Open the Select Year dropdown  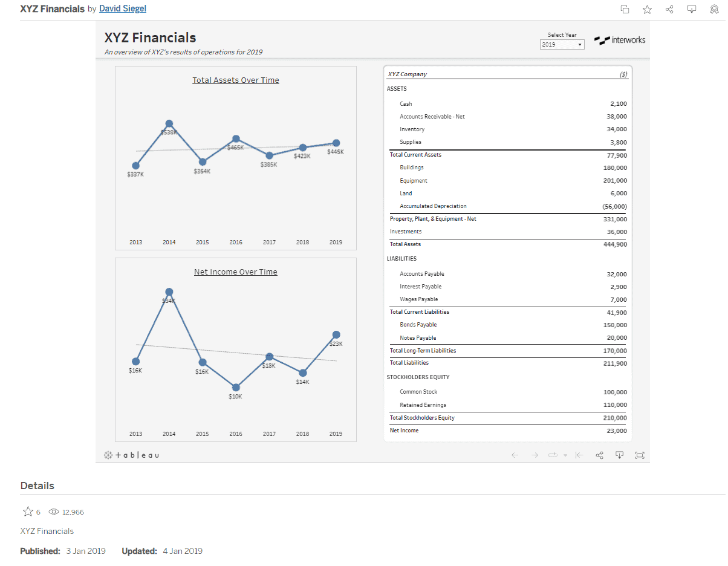point(562,45)
